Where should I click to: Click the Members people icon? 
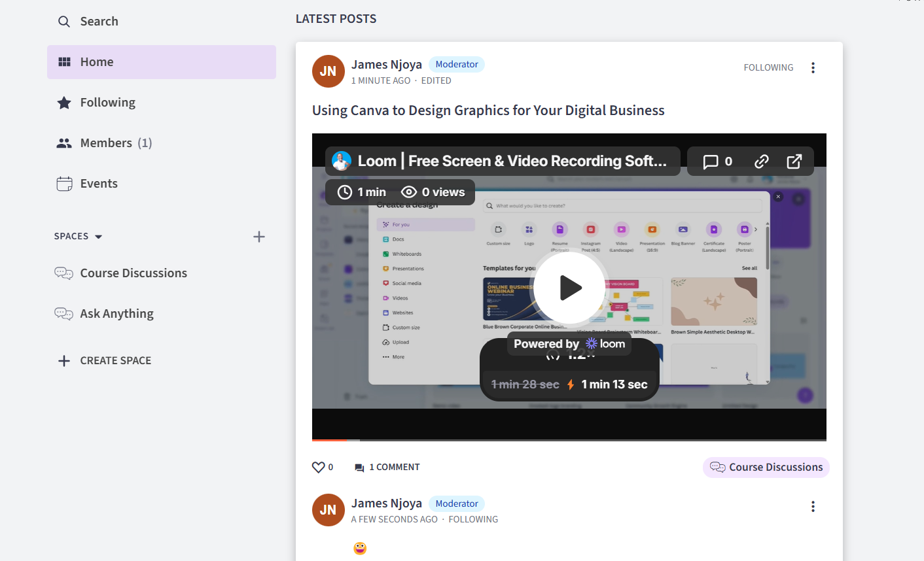(x=64, y=143)
